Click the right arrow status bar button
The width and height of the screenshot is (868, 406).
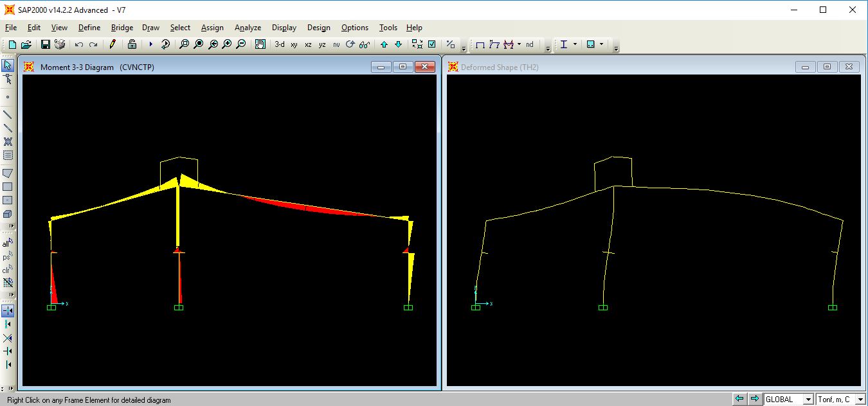(x=754, y=400)
